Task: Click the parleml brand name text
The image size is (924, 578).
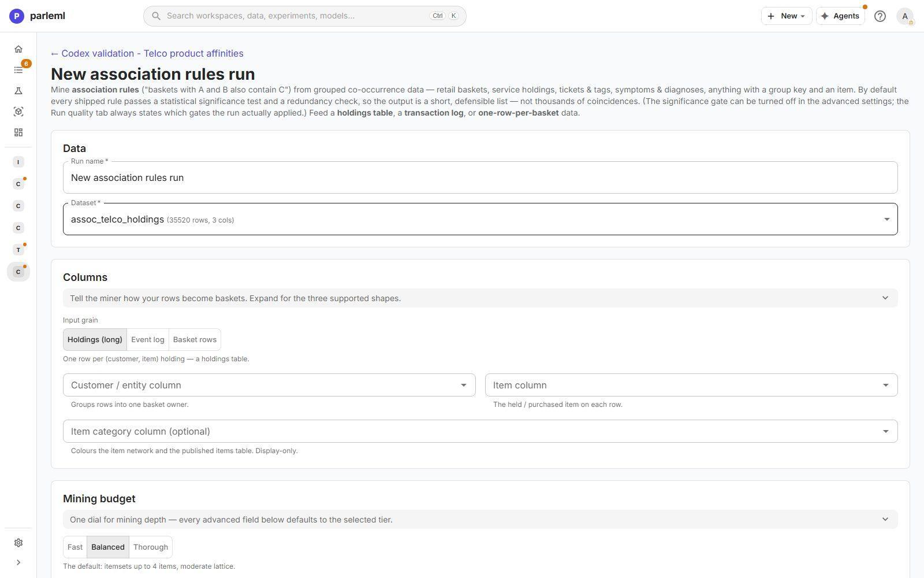Action: coord(47,16)
